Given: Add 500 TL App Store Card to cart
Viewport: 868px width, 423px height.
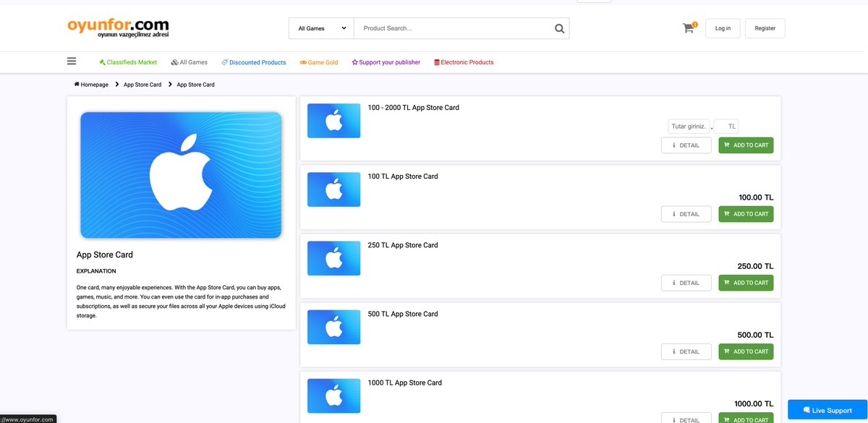Looking at the screenshot, I should [746, 351].
